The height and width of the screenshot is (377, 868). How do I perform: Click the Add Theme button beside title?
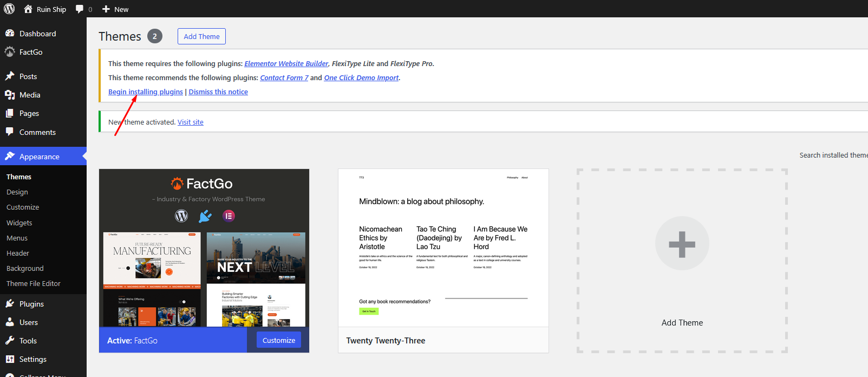[201, 36]
